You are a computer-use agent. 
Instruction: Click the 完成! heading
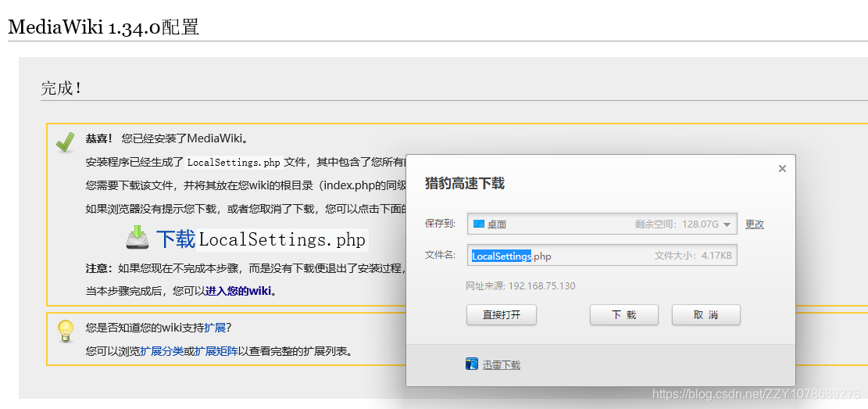(x=62, y=88)
